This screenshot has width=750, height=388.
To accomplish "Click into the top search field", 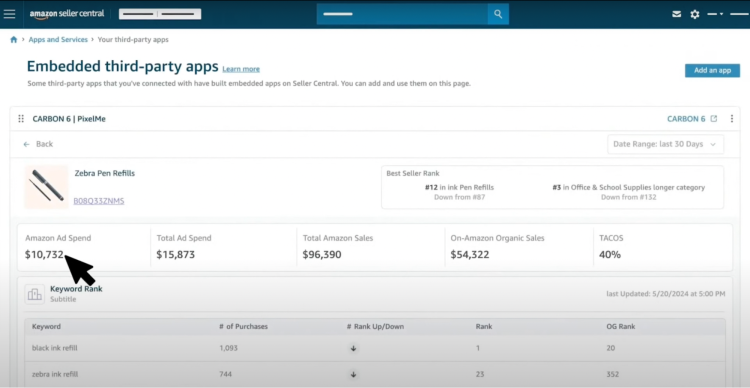I will pos(402,14).
